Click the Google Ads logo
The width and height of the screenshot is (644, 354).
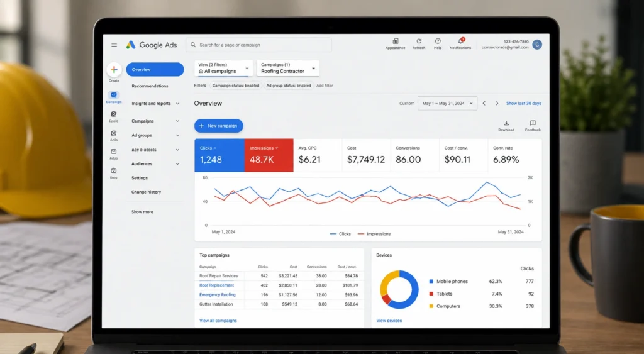[152, 45]
